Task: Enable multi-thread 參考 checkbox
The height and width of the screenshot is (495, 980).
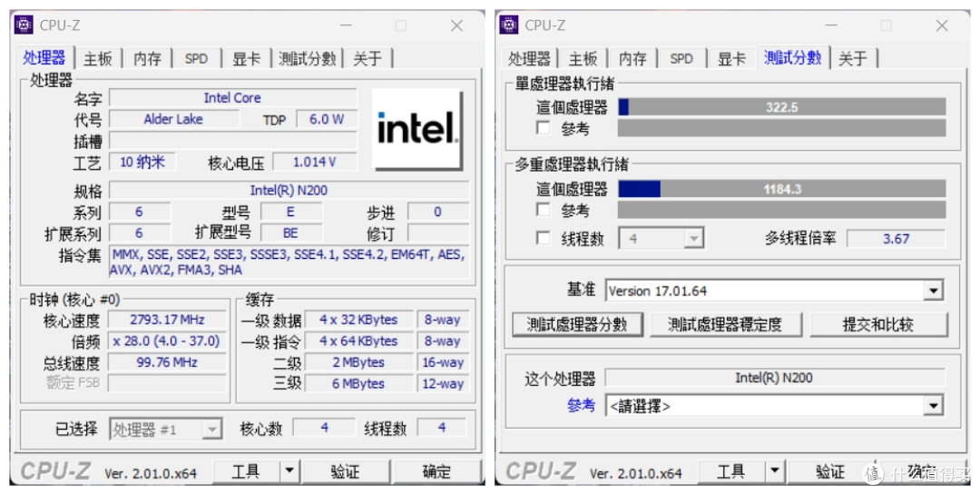Action: click(x=544, y=209)
